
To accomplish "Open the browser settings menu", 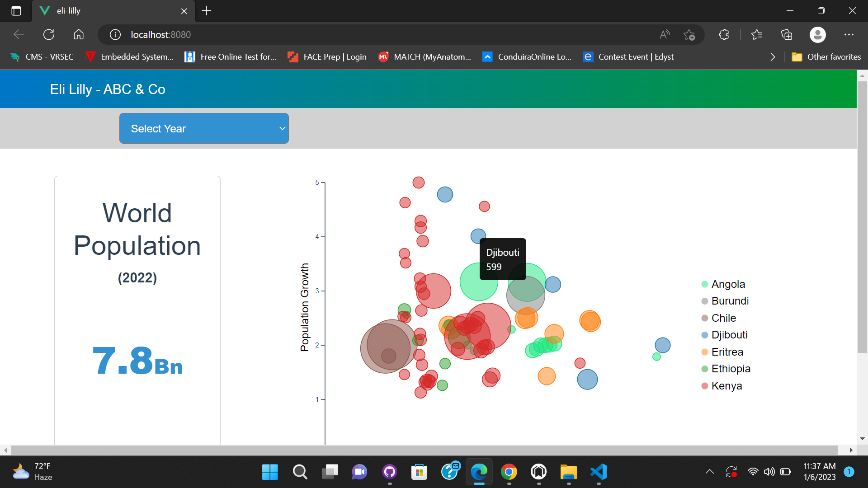I will [849, 34].
